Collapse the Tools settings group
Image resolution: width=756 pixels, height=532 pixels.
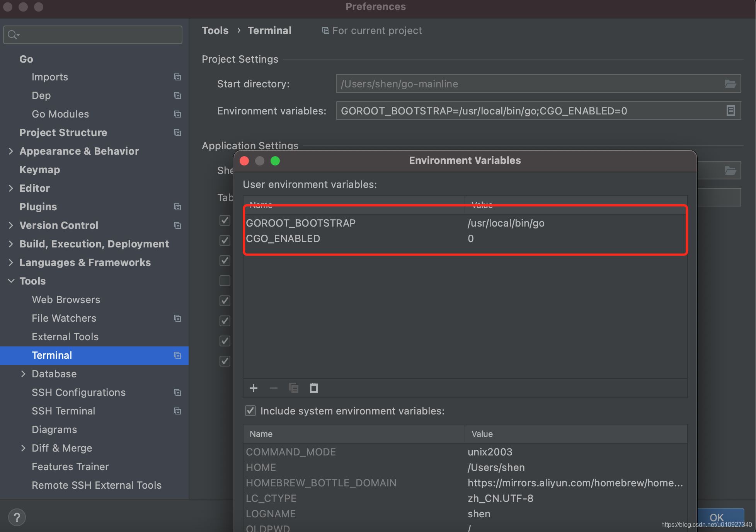tap(11, 281)
